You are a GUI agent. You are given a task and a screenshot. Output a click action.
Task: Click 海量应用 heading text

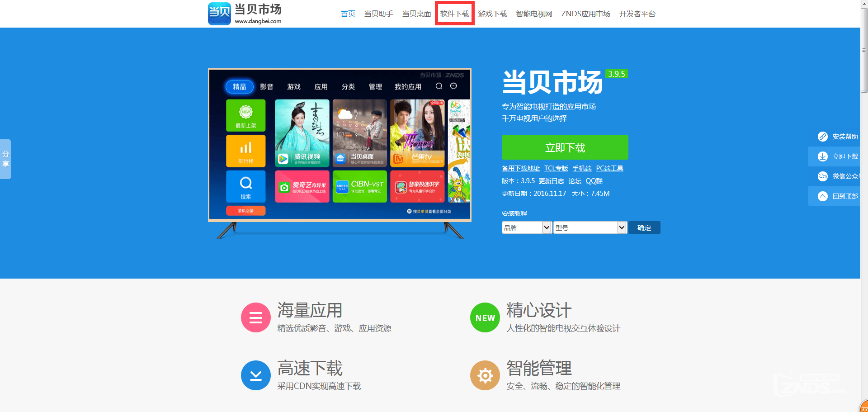310,310
